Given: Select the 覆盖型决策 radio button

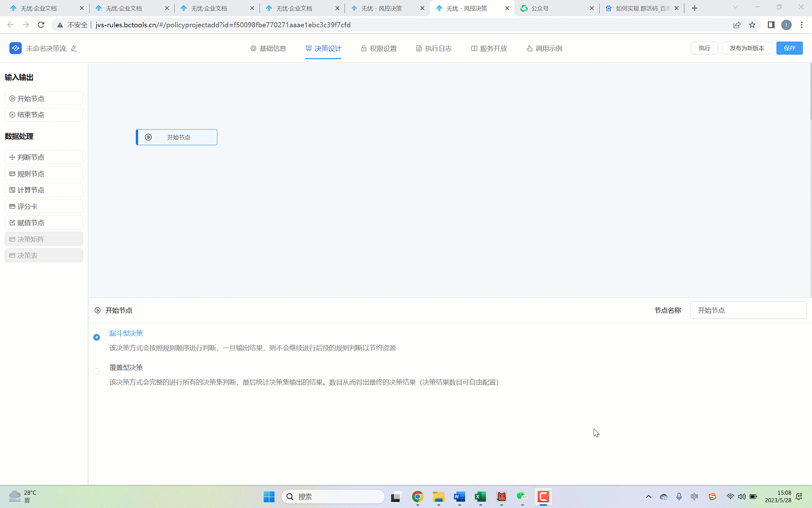Looking at the screenshot, I should pos(97,372).
